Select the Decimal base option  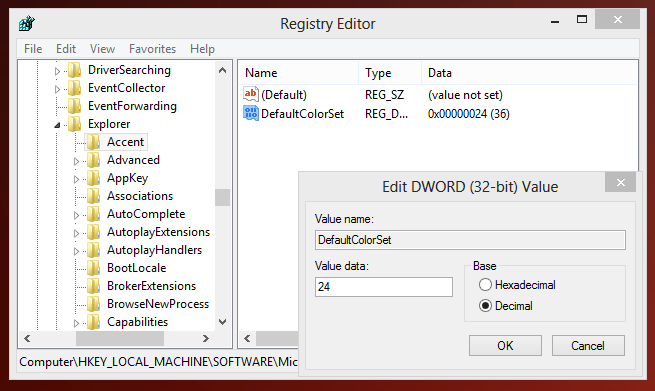click(485, 306)
